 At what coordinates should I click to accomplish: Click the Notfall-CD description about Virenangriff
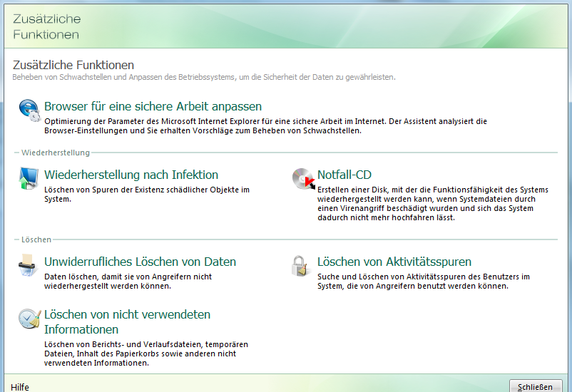(427, 203)
